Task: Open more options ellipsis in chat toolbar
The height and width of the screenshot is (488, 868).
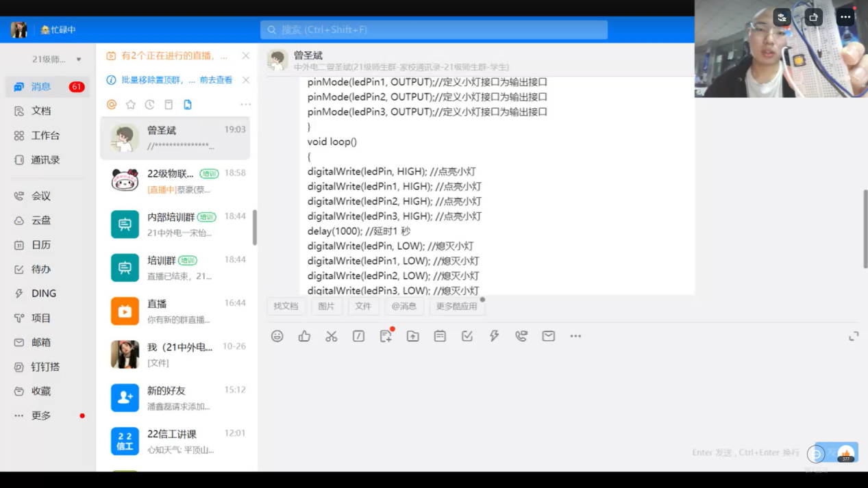Action: (x=575, y=336)
